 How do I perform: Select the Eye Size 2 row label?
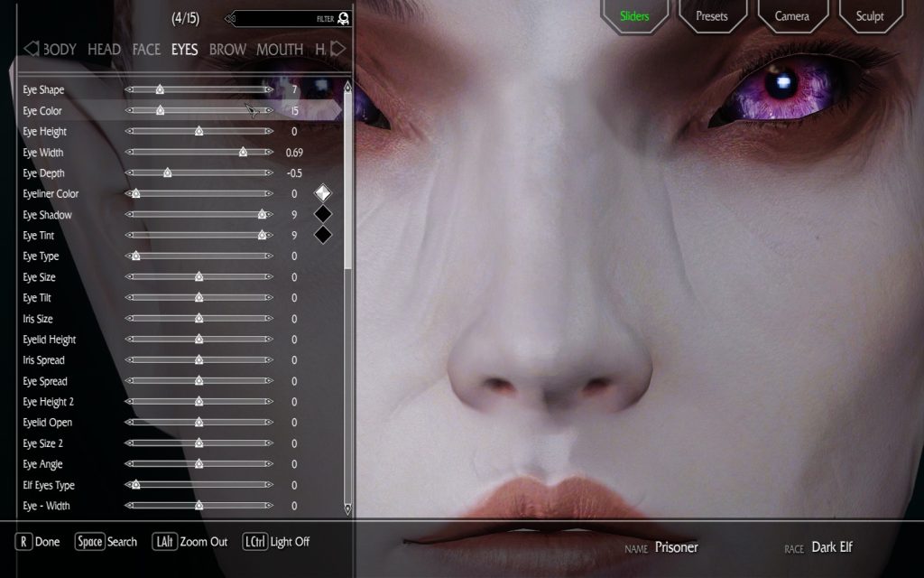coord(42,443)
